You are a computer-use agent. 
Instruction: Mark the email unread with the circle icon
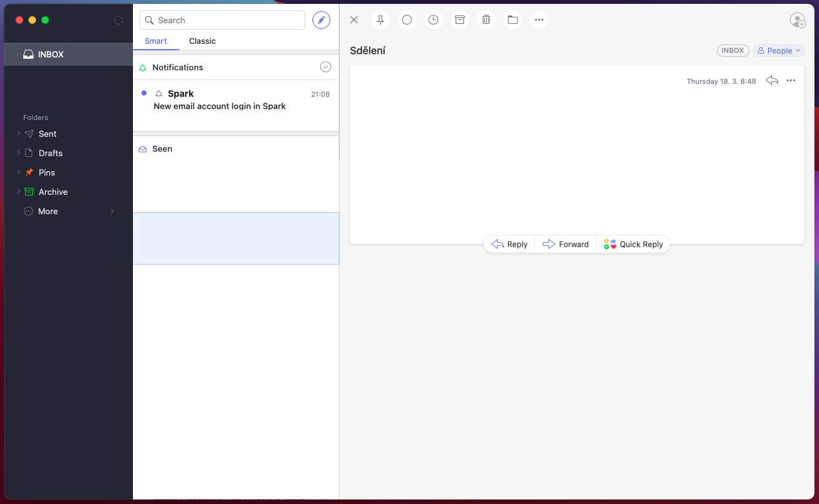coord(407,20)
